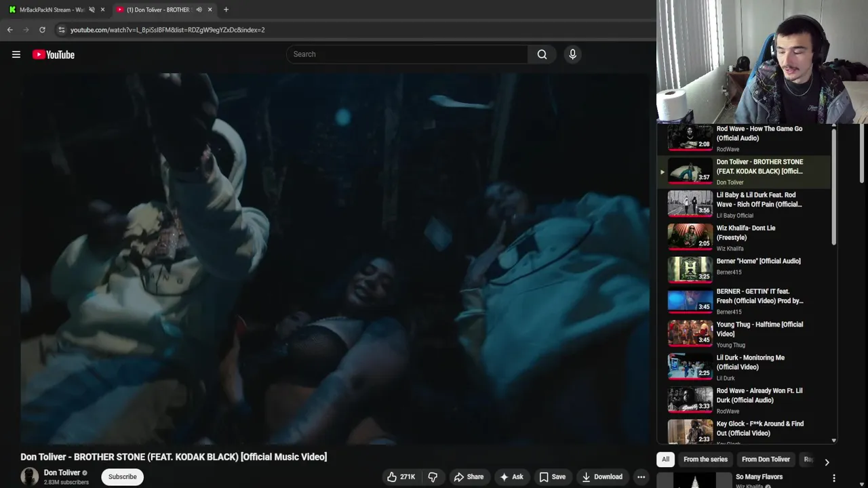868x488 pixels.
Task: Open Key Glock F**k Around & Find Out title
Action: pos(760,428)
